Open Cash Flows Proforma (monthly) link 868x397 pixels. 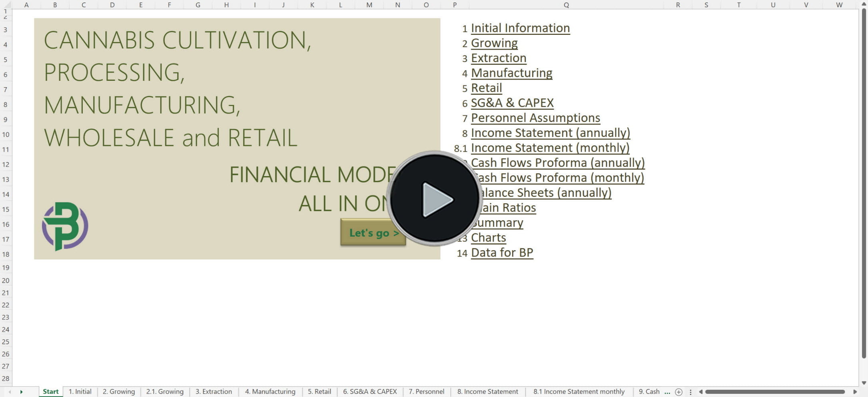[562, 178]
